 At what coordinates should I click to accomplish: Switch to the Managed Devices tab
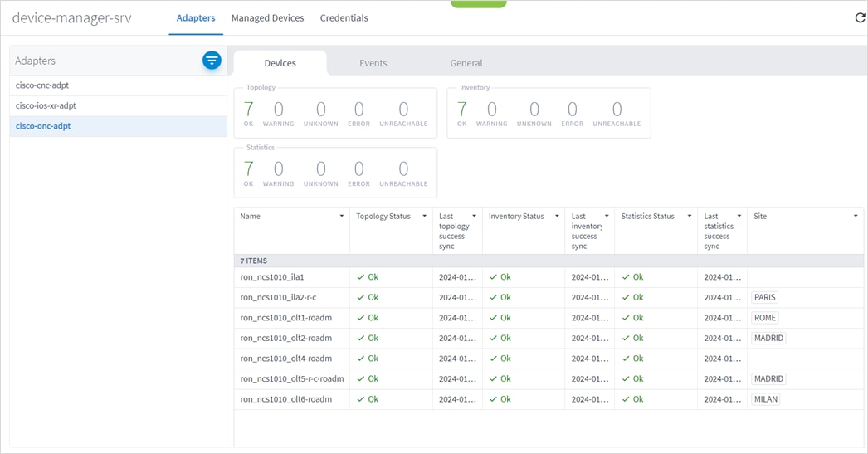click(x=267, y=18)
